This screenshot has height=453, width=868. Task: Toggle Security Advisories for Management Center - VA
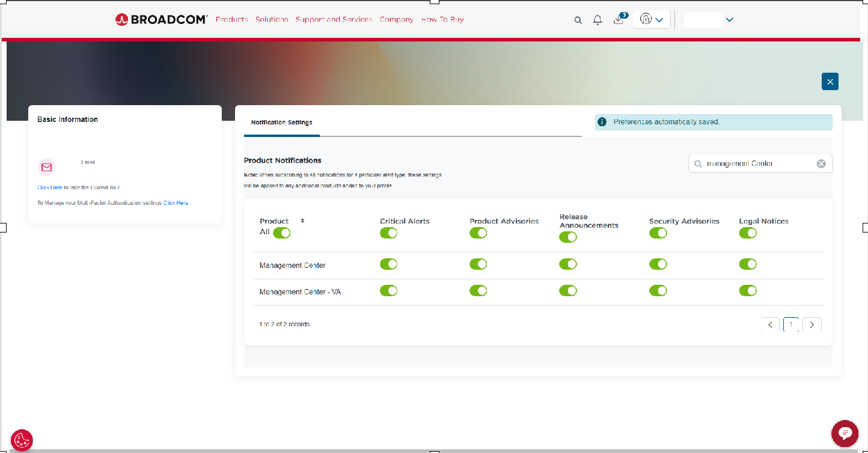[658, 291]
